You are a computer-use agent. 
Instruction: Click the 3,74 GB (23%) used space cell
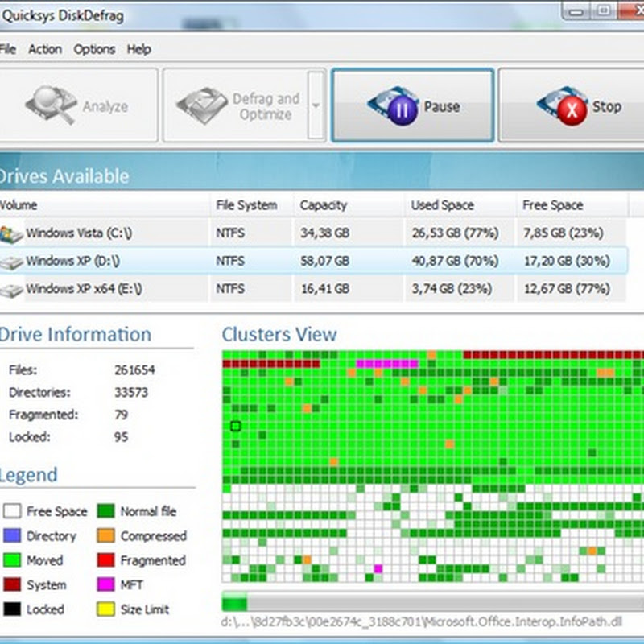point(452,289)
